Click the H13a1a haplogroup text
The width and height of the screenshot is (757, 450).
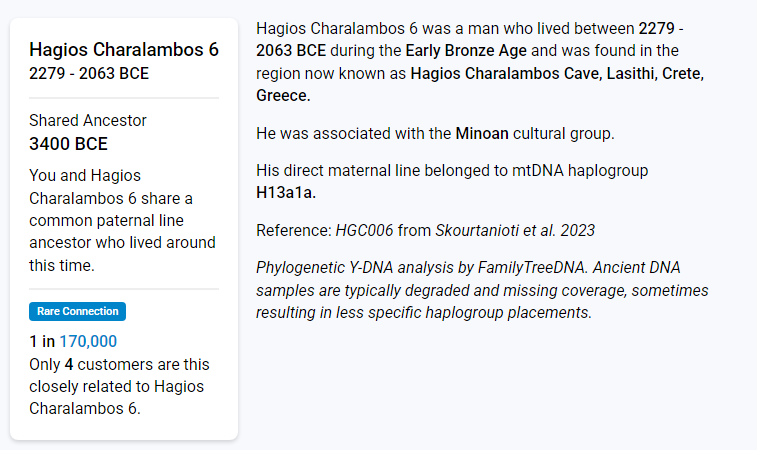(x=286, y=193)
